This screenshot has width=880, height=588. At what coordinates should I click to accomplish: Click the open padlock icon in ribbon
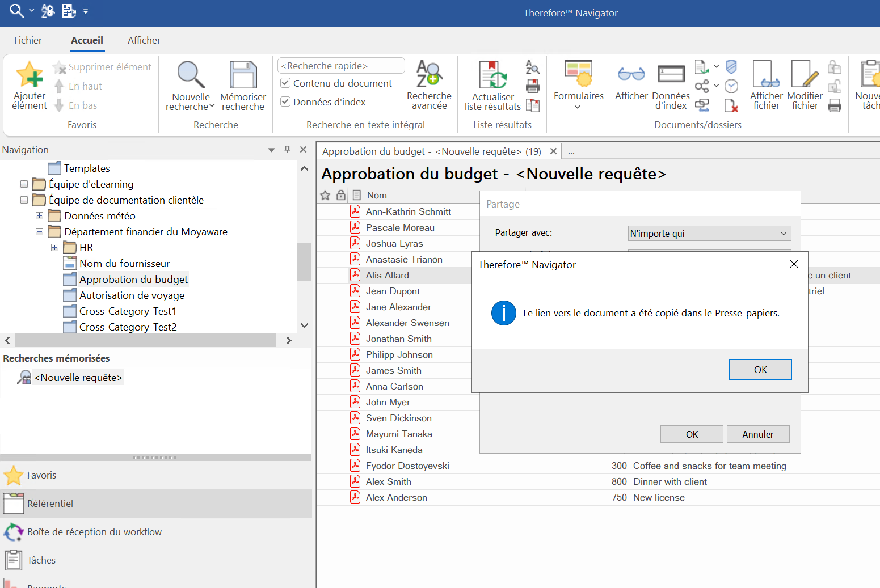pos(835,86)
